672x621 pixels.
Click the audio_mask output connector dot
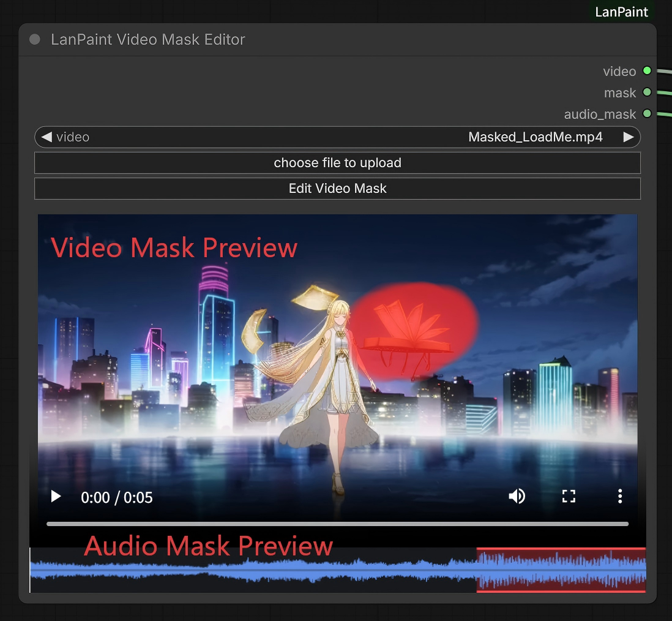click(647, 114)
